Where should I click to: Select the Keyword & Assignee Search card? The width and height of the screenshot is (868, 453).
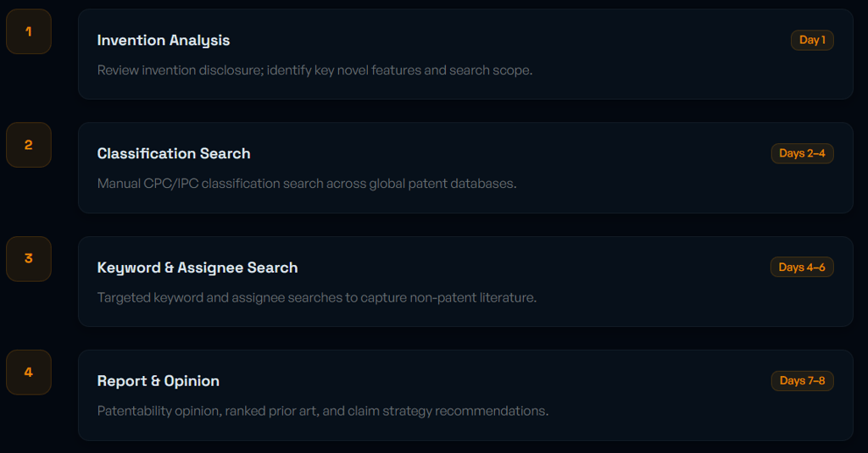465,281
